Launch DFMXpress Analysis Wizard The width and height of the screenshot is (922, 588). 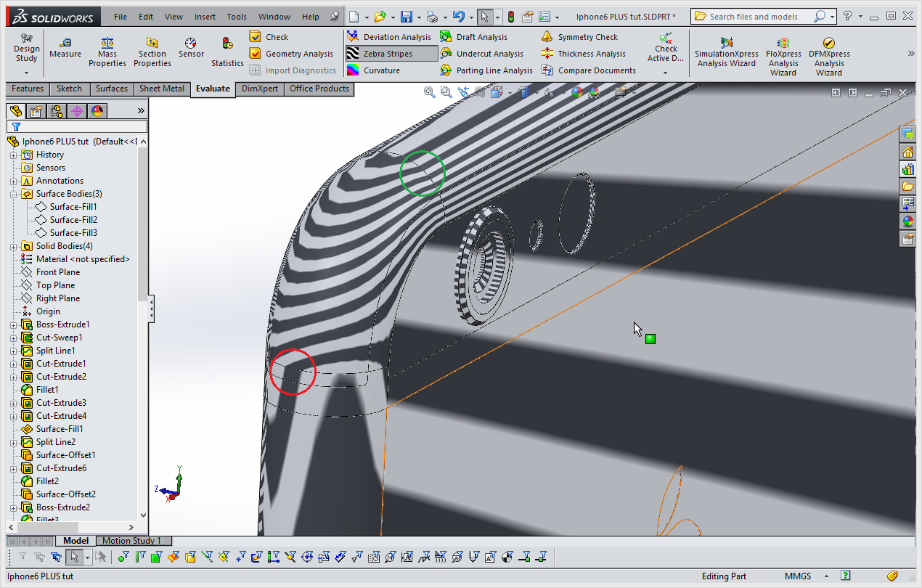pos(829,57)
